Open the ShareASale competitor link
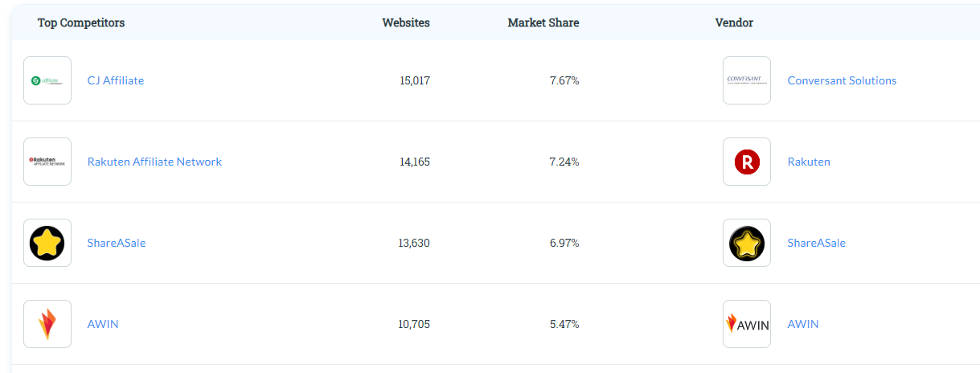Image resolution: width=980 pixels, height=373 pixels. [117, 243]
